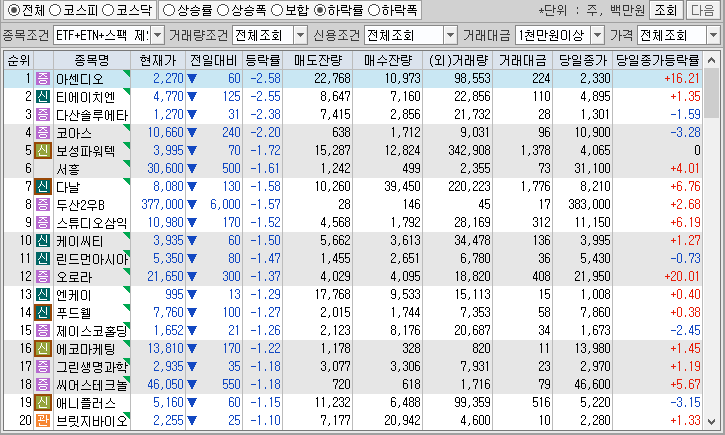
Task: Sort by the 거래대금 column header
Action: (x=522, y=60)
